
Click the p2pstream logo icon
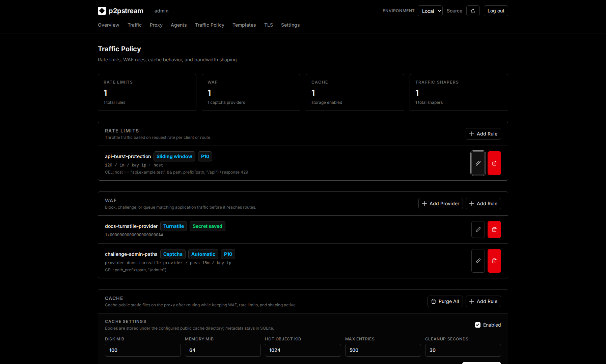[x=102, y=11]
